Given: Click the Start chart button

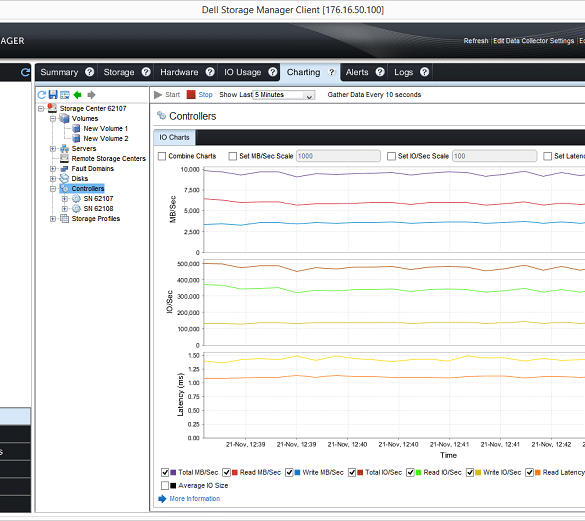Looking at the screenshot, I should [167, 95].
